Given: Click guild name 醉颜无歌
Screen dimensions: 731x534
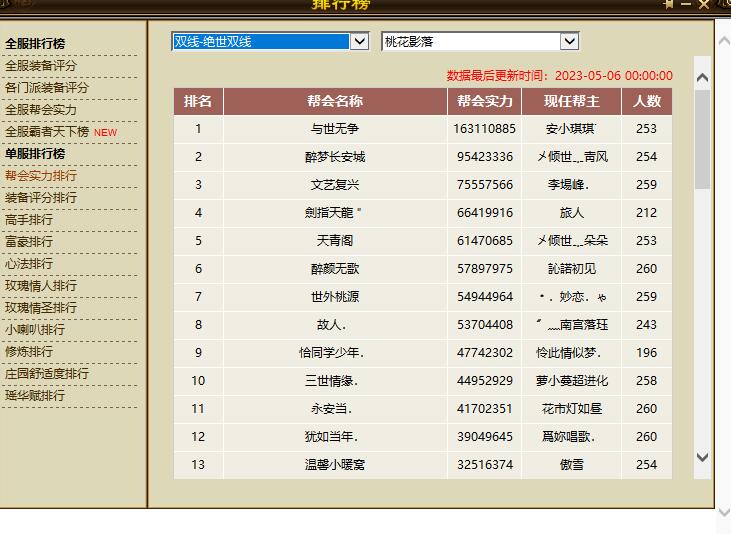Looking at the screenshot, I should pyautogui.click(x=335, y=269).
